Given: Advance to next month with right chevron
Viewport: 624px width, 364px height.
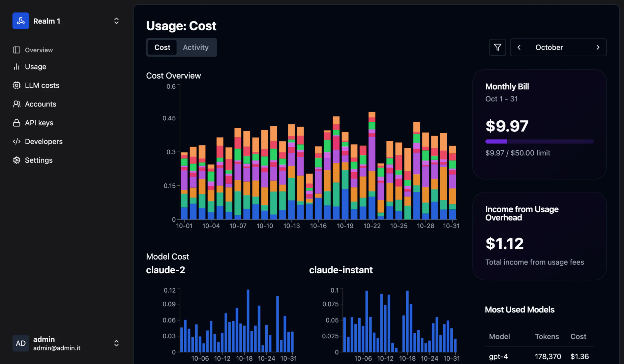Looking at the screenshot, I should (598, 47).
